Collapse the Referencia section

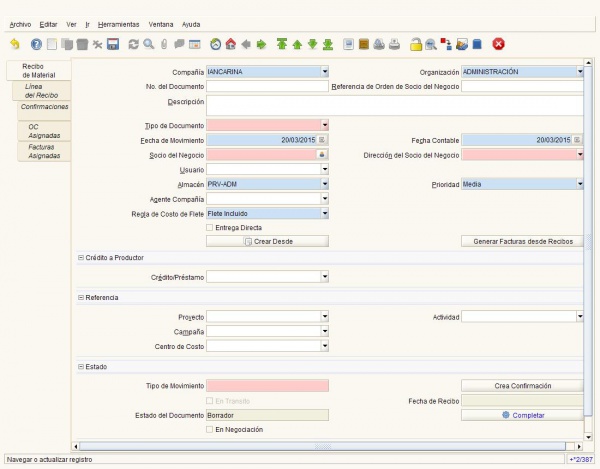[x=81, y=298]
